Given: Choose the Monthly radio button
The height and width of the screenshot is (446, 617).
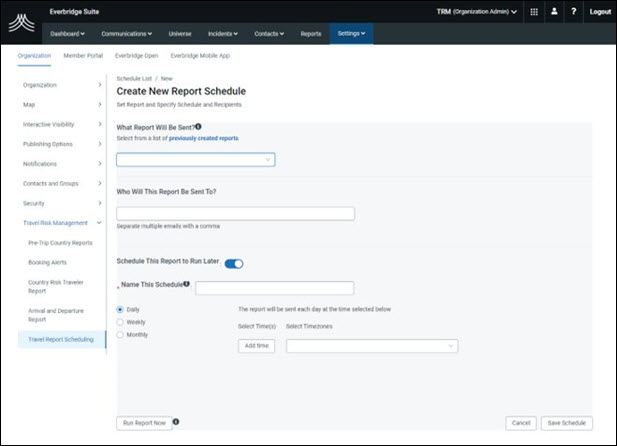Looking at the screenshot, I should [121, 334].
